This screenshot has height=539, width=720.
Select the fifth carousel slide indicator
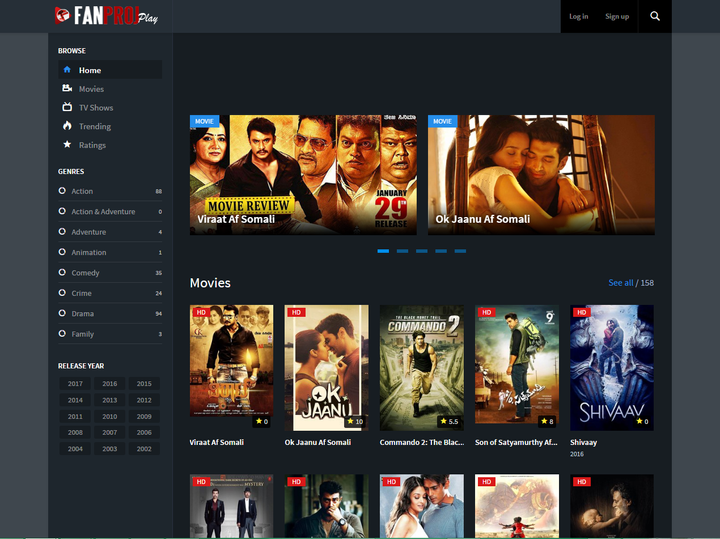point(460,251)
